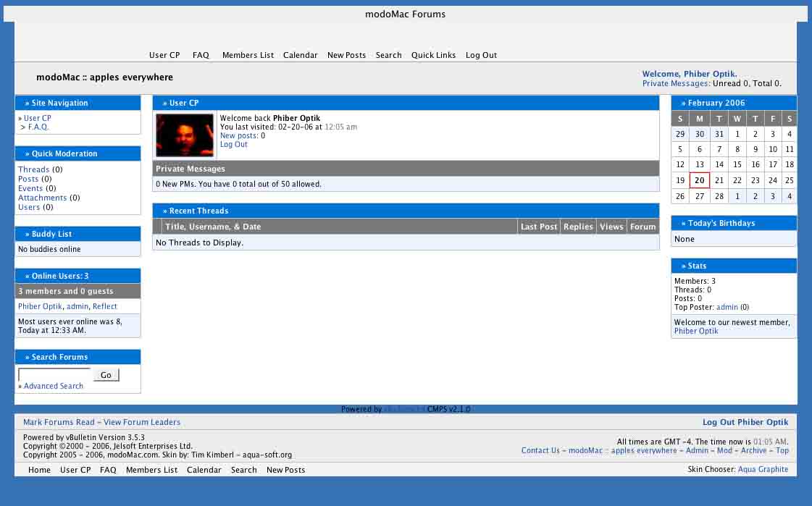Click the CMPS v2.1.0 powered-by link
The height and width of the screenshot is (506, 812).
pyautogui.click(x=448, y=409)
